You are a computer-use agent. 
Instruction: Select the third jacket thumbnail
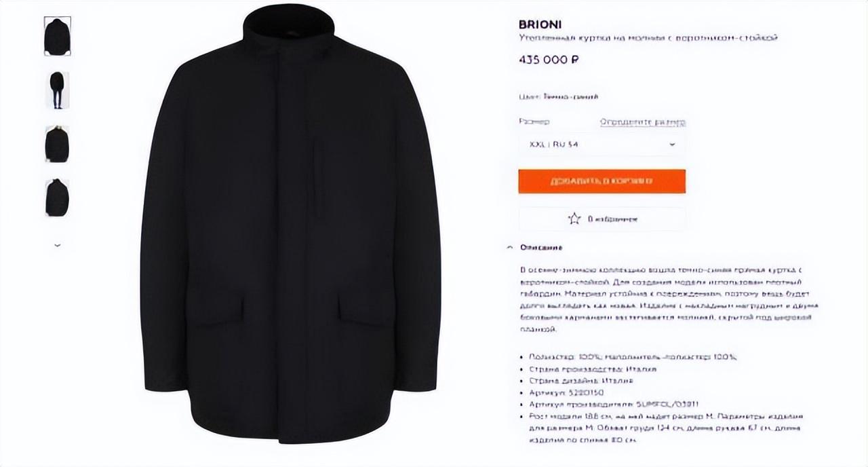(x=57, y=144)
